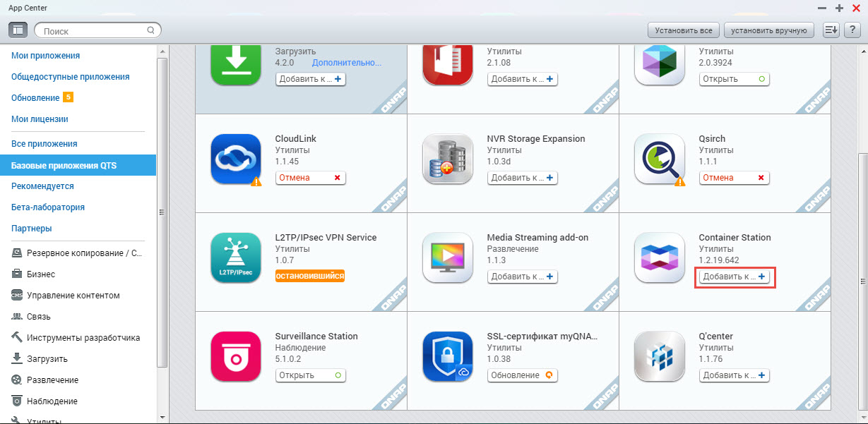Viewport: 868px width, 424px height.
Task: Click the Install Manually button
Action: pyautogui.click(x=769, y=30)
